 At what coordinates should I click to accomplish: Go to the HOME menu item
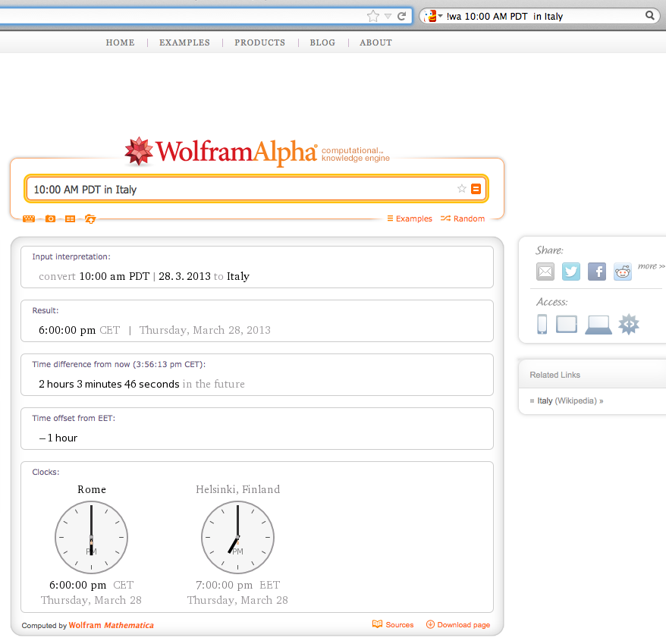120,42
